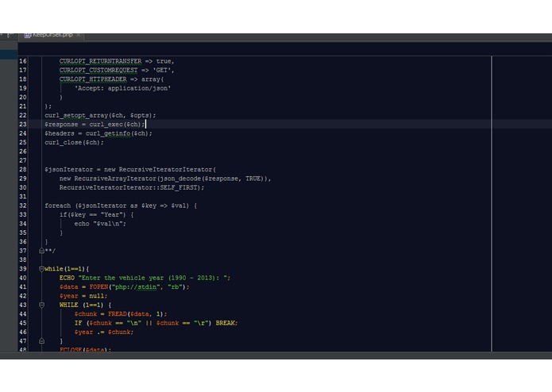Image resolution: width=552 pixels, height=392 pixels.
Task: Click "php://stdin" string on line 41
Action: (x=137, y=287)
